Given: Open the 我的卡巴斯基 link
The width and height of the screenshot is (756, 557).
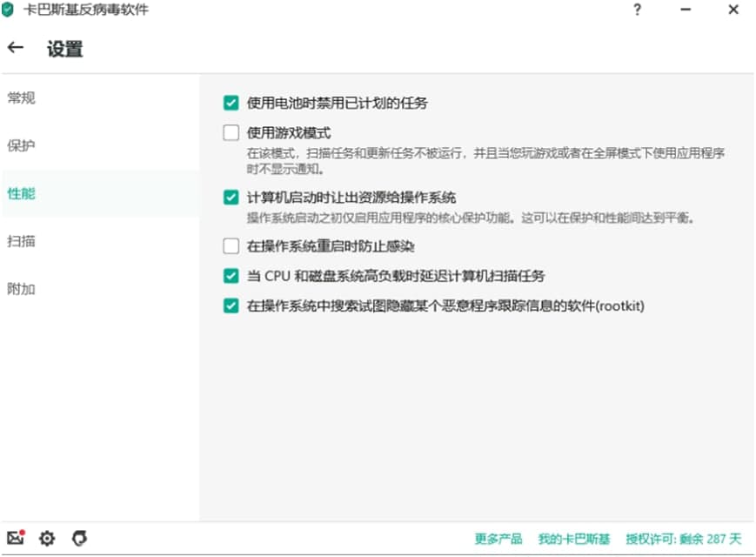Looking at the screenshot, I should click(x=574, y=539).
